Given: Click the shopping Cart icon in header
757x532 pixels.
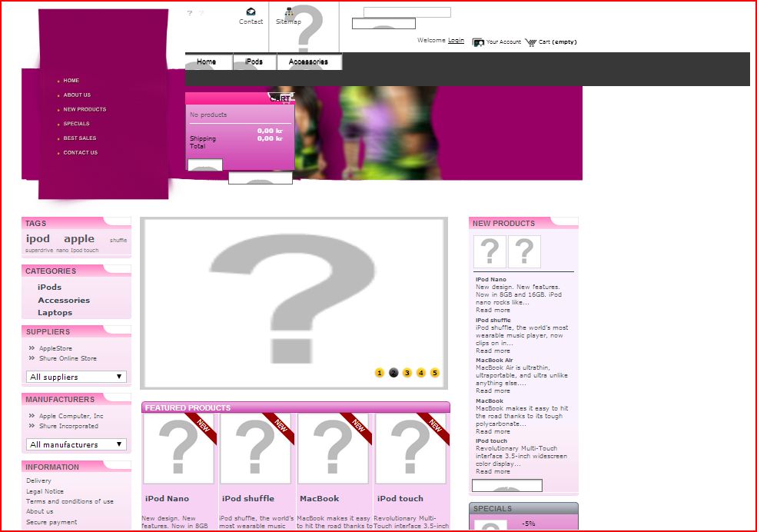Looking at the screenshot, I should 530,42.
